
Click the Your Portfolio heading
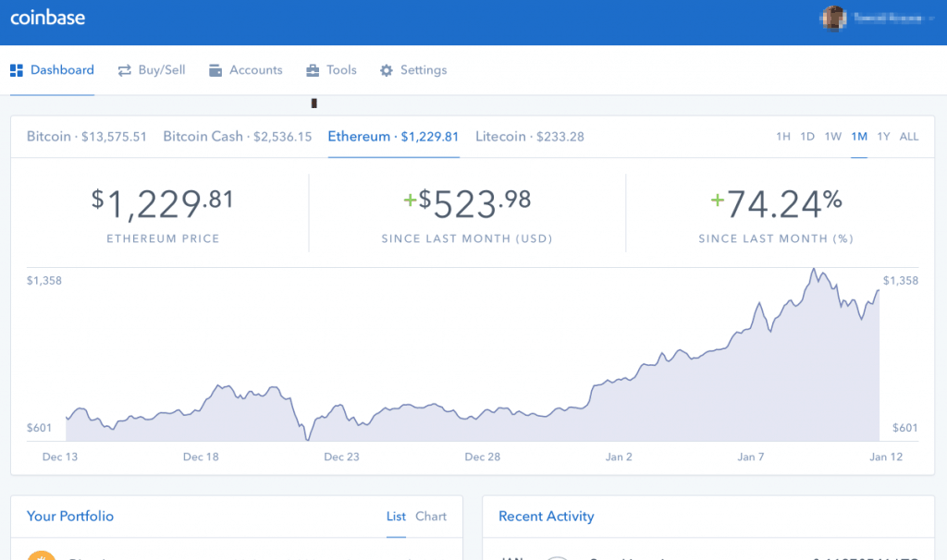click(x=70, y=516)
